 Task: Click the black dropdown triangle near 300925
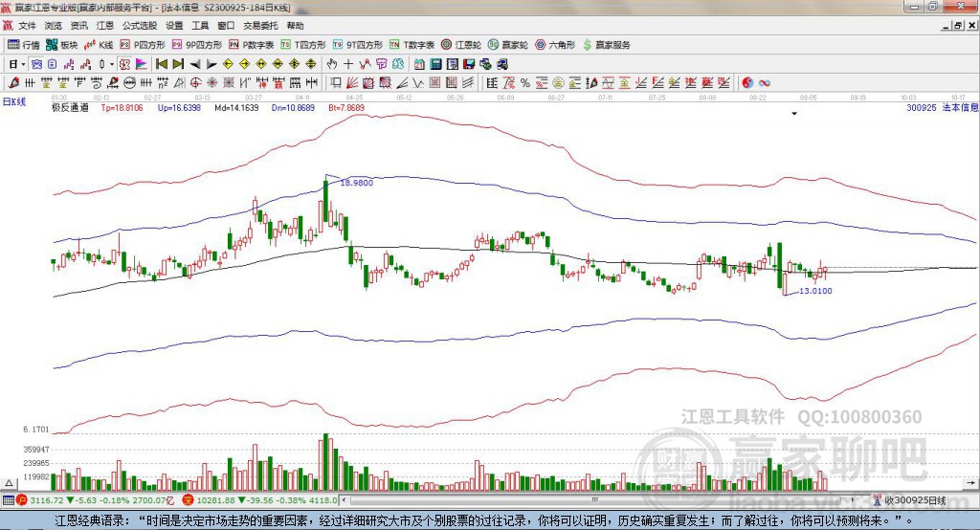(794, 114)
